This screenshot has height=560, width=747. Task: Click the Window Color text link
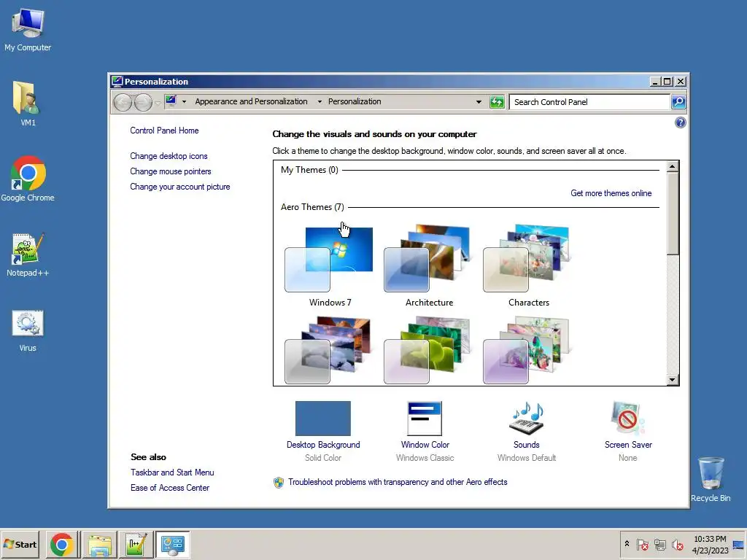(x=425, y=445)
